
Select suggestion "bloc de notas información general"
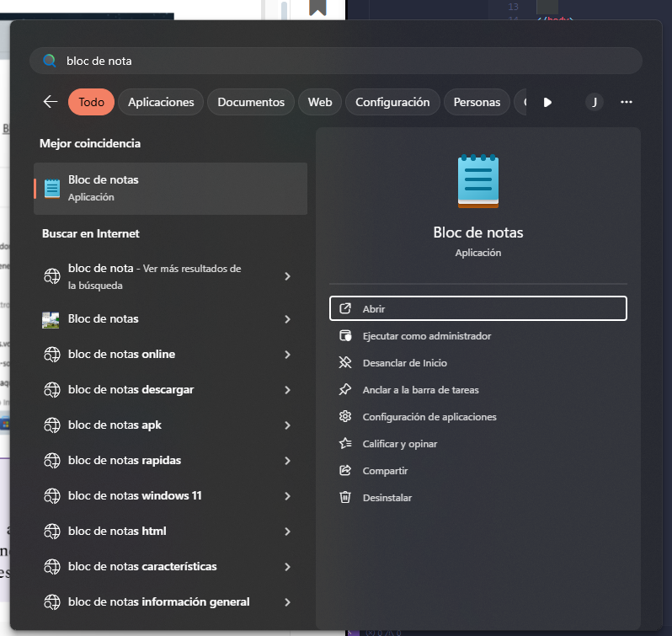coord(170,601)
